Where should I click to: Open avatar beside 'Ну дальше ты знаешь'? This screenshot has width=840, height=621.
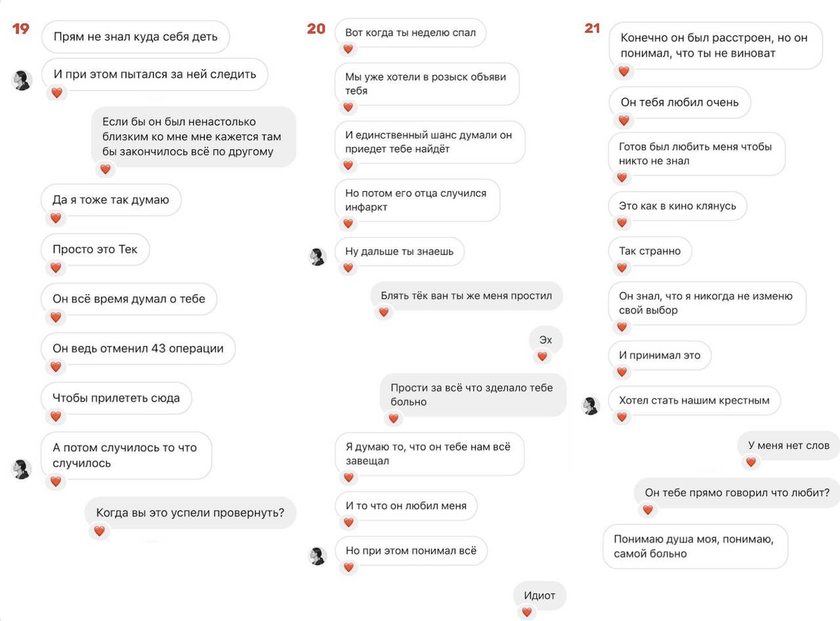(318, 257)
